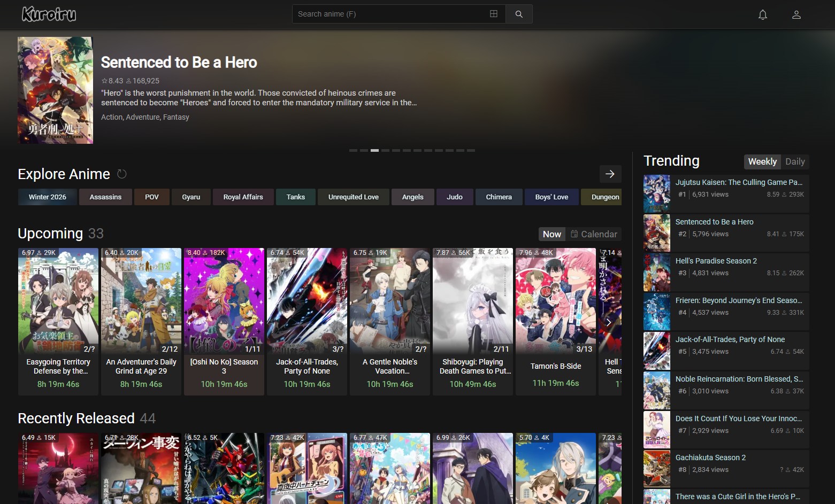Refresh Explore Anime tags
This screenshot has width=835, height=504.
122,174
